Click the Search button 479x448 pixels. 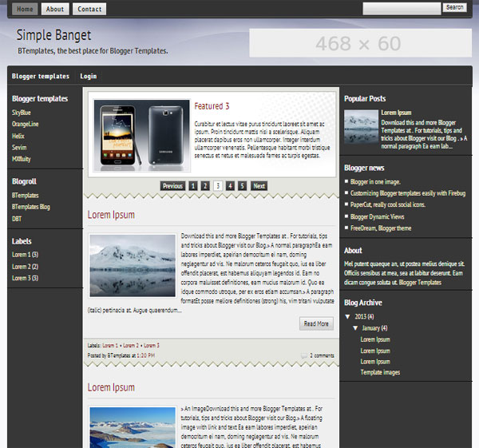pos(454,8)
